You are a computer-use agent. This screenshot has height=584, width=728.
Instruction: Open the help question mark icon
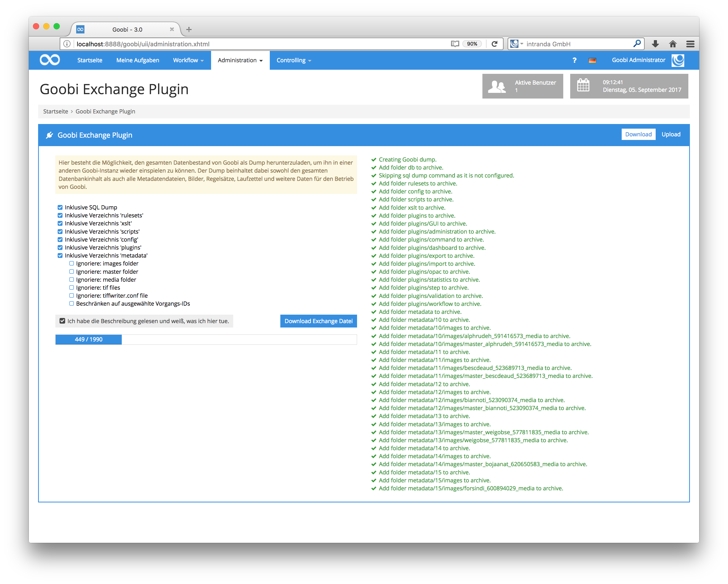click(x=574, y=60)
